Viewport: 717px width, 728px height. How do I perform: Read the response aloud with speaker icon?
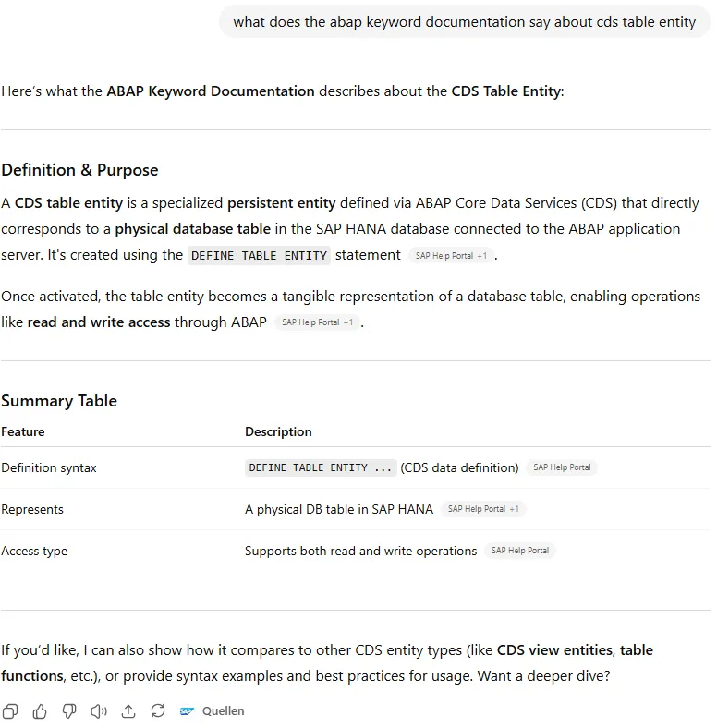99,711
